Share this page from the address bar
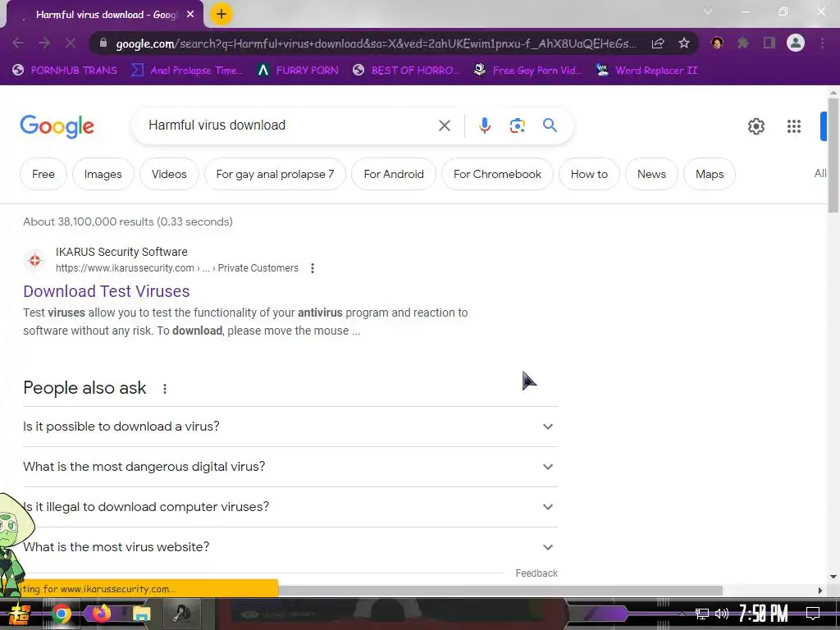Viewport: 840px width, 630px height. pos(658,43)
